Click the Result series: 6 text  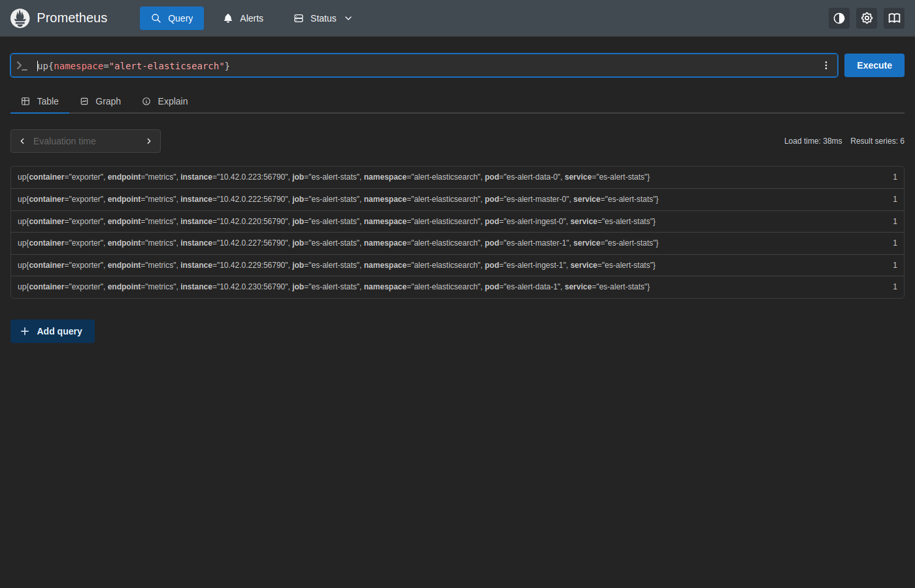(x=877, y=141)
